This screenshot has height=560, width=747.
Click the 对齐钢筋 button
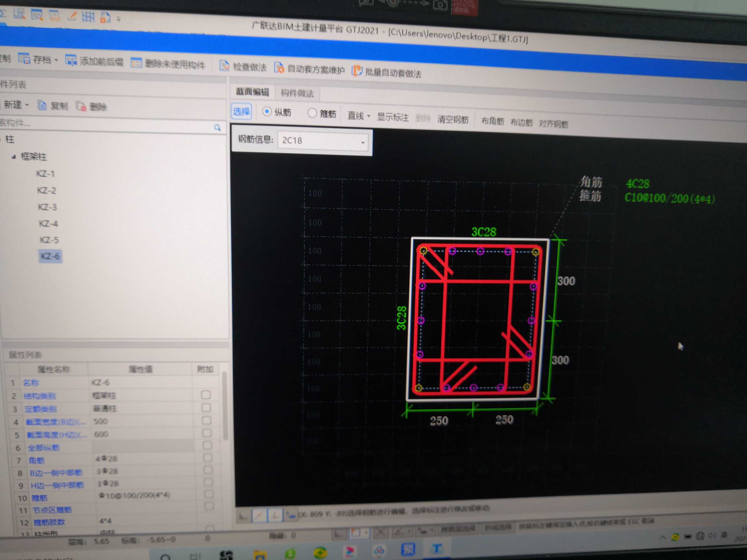[x=553, y=124]
